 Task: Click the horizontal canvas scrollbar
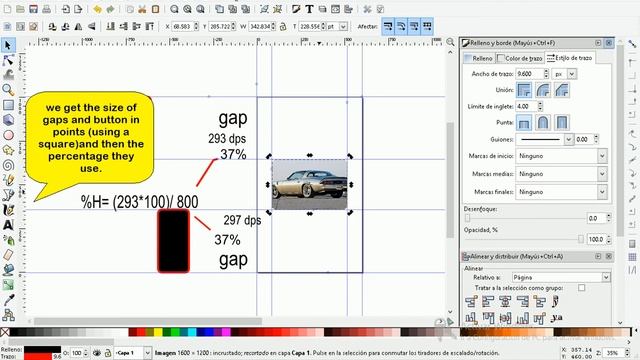(x=148, y=322)
